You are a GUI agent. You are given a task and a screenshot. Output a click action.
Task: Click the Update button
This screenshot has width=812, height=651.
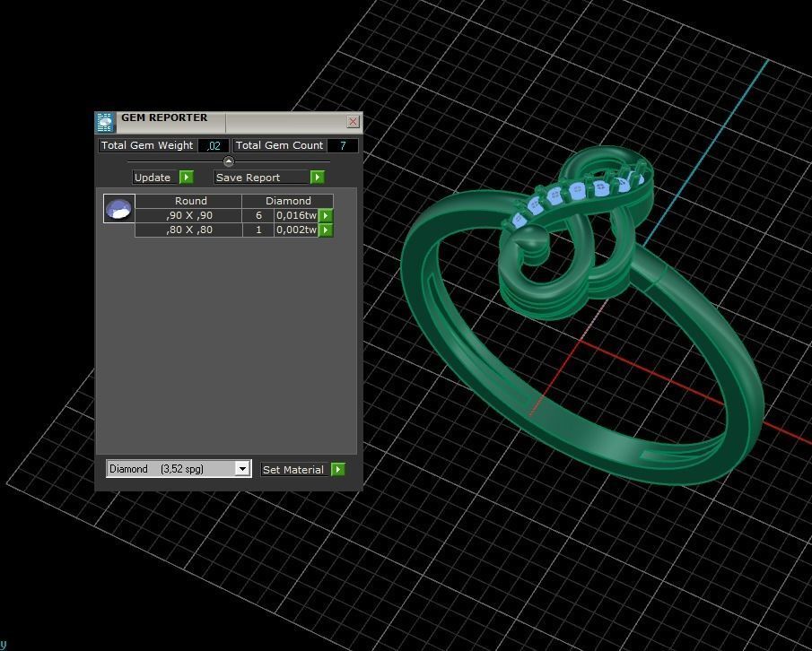[155, 178]
